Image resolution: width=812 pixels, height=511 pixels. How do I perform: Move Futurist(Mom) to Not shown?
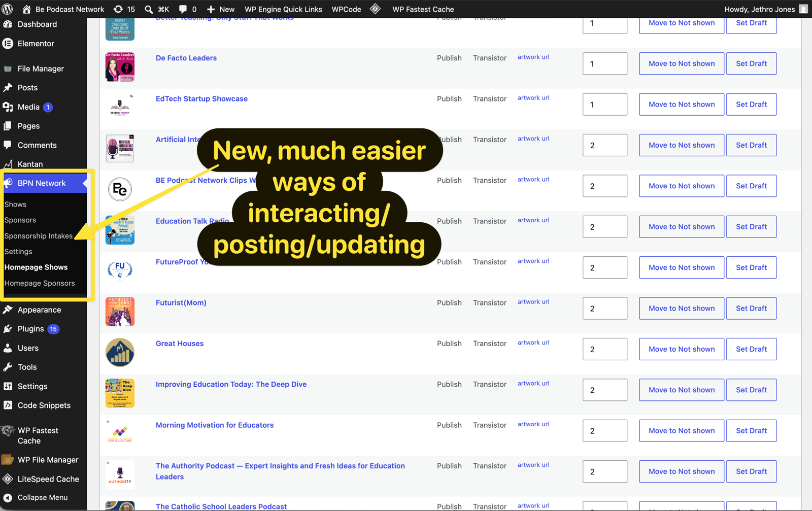click(682, 309)
